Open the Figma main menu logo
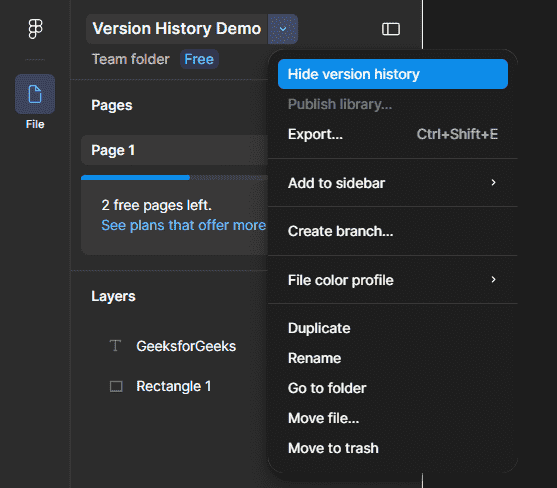Viewport: 557px width, 488px height. coord(35,29)
